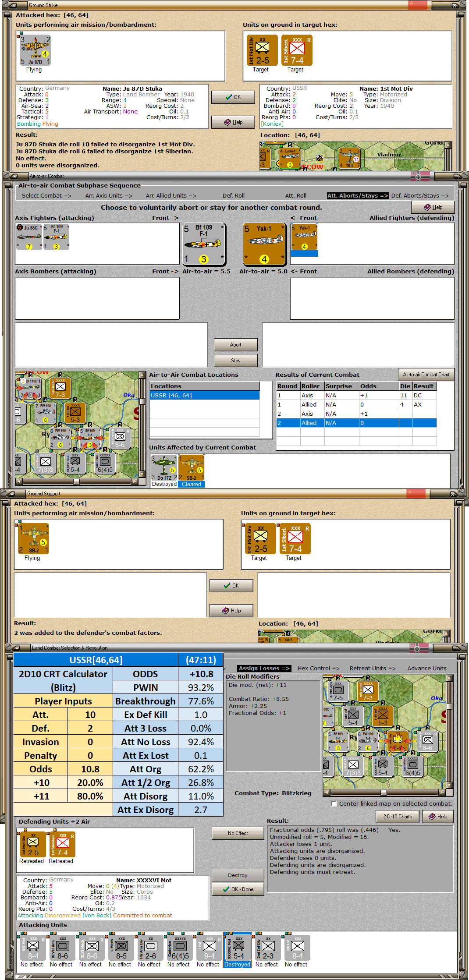Select the Ju 87D Stuka unit counter
This screenshot has width=469, height=980.
pyautogui.click(x=35, y=50)
